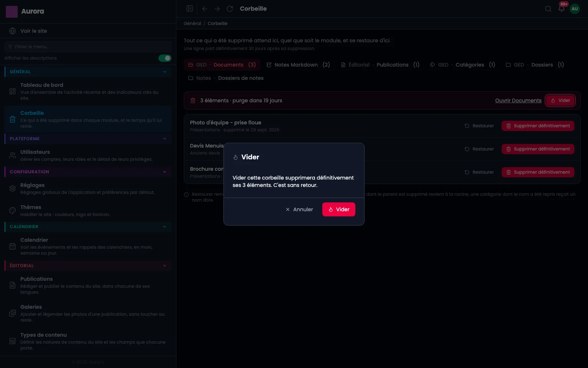Click the Calendrier calendar icon
This screenshot has height=368, width=588.
(12, 246)
